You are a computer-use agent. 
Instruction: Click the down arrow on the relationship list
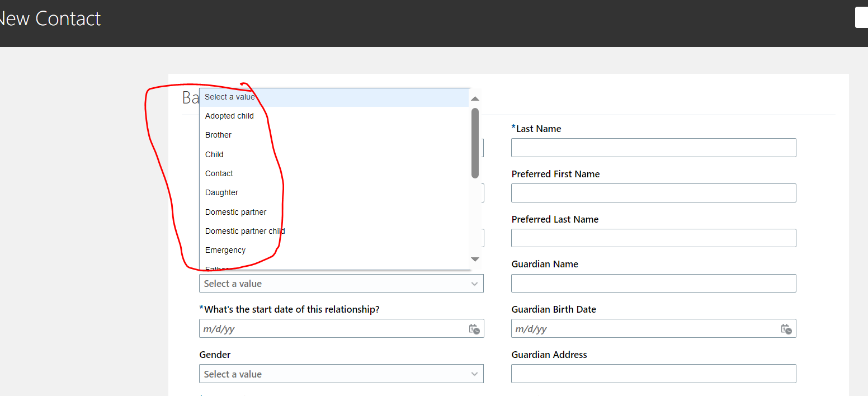point(475,260)
